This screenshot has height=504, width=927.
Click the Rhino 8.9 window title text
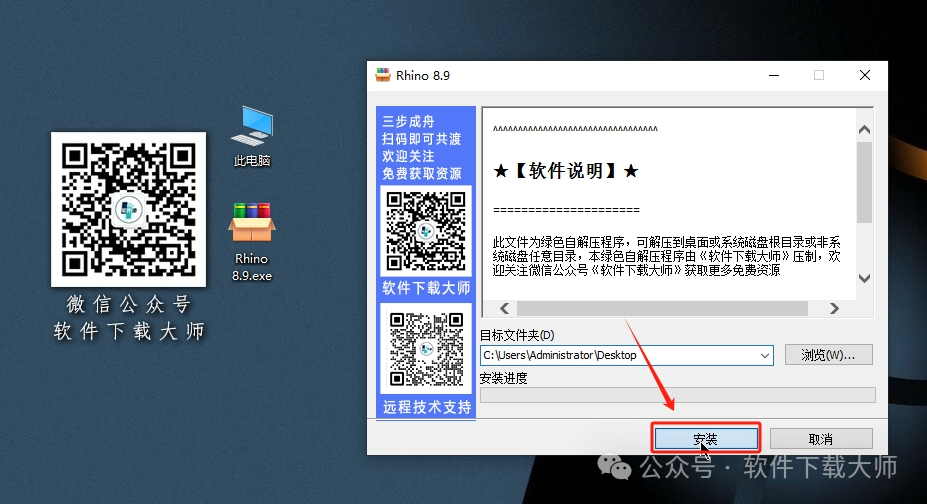(x=423, y=76)
